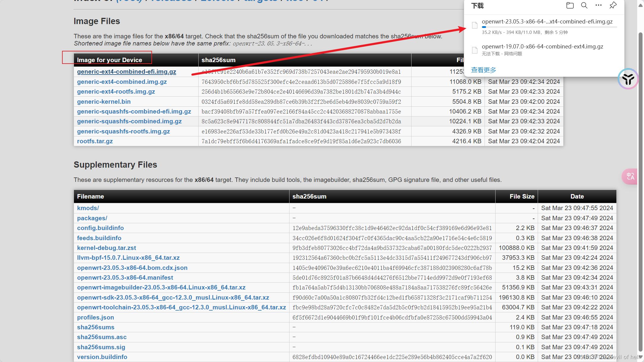Viewport: 644px width, 362px height.
Task: Open the 查看更多 link in downloads
Action: tap(483, 70)
